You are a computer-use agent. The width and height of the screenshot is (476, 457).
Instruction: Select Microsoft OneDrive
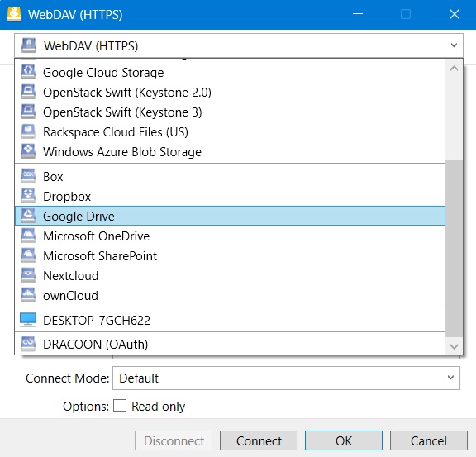click(230, 236)
